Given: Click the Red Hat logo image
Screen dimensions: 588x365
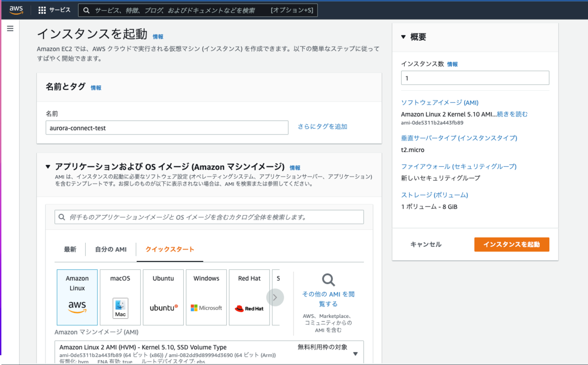Looking at the screenshot, I should (x=249, y=309).
